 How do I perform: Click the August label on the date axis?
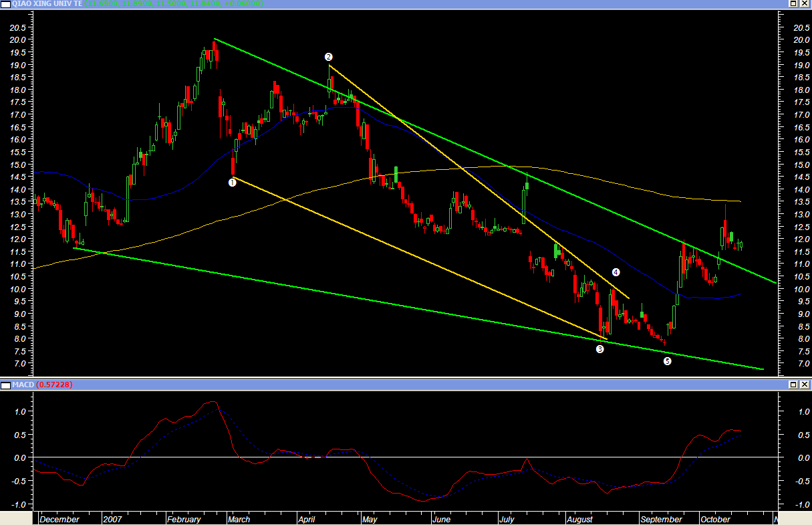tap(581, 519)
